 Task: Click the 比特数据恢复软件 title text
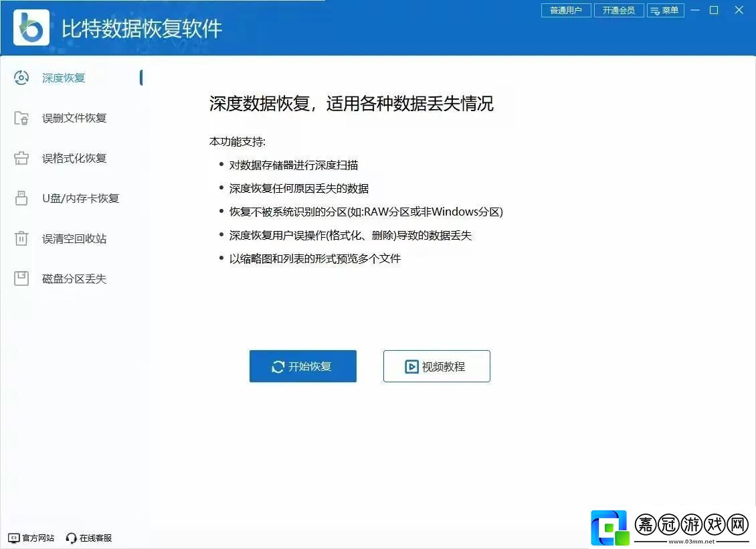tap(142, 29)
